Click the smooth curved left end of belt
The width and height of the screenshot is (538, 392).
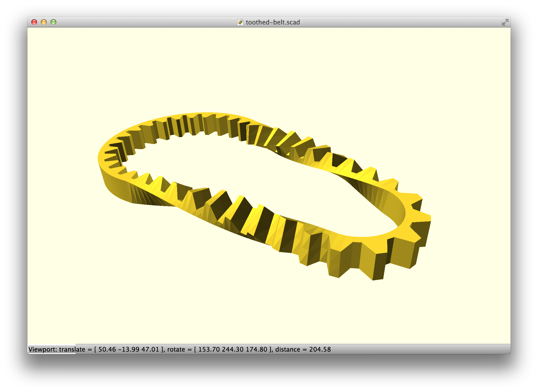(113, 185)
